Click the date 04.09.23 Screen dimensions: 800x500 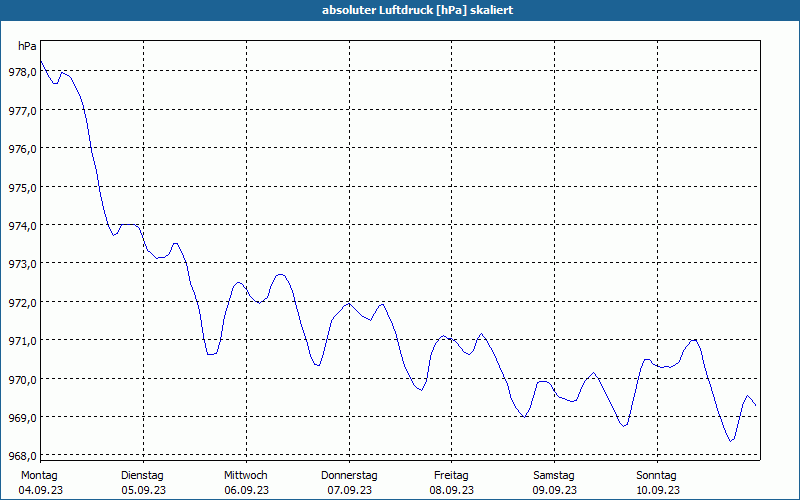tap(41, 490)
